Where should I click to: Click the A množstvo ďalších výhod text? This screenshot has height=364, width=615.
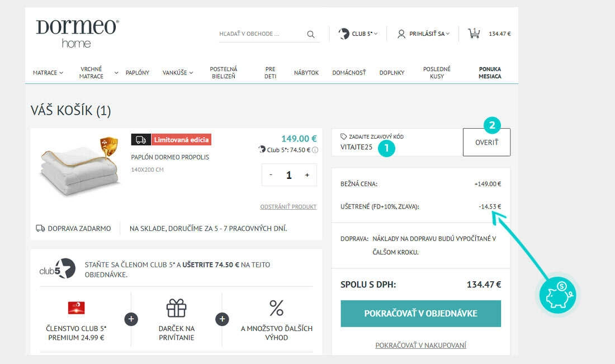[277, 333]
